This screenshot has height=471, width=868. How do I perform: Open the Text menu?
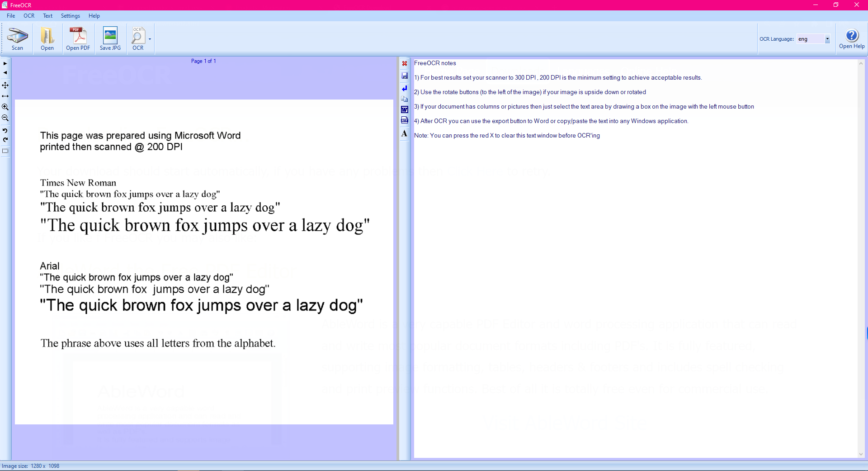47,16
